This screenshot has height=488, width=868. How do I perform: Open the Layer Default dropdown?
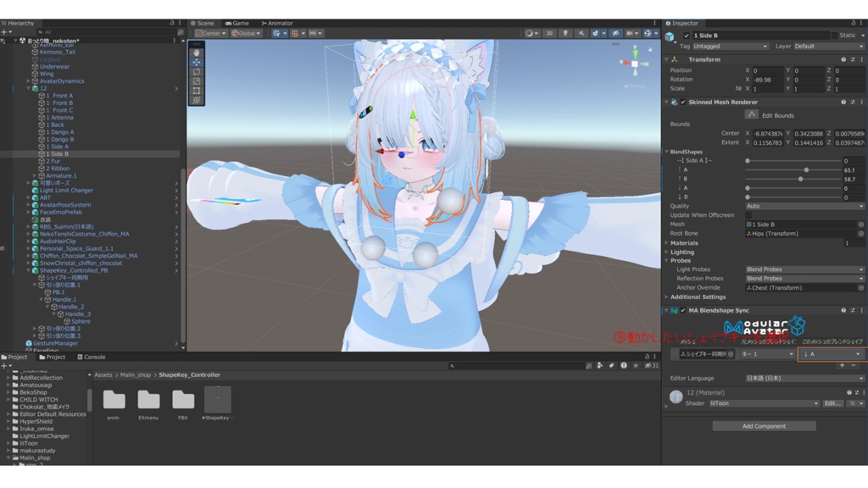pyautogui.click(x=829, y=47)
